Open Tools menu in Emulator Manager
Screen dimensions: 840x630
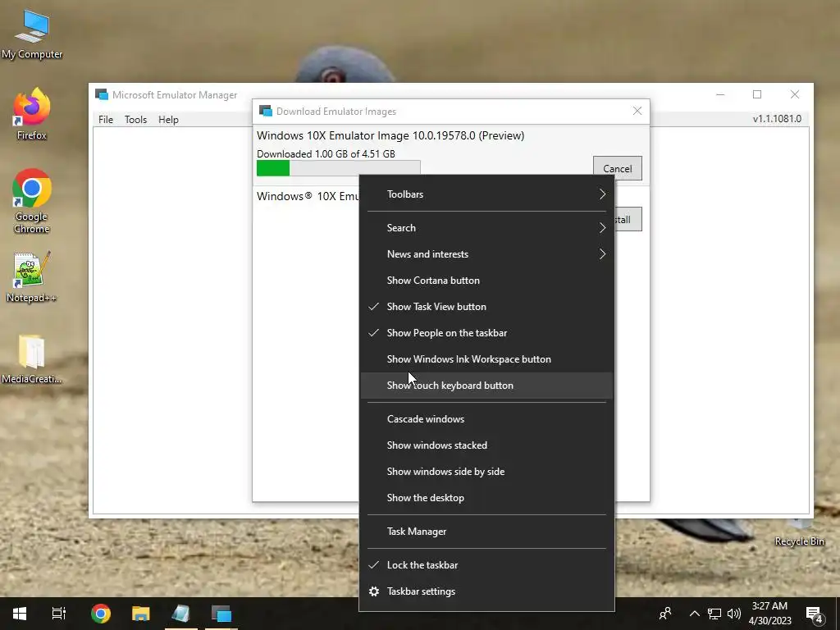(135, 120)
